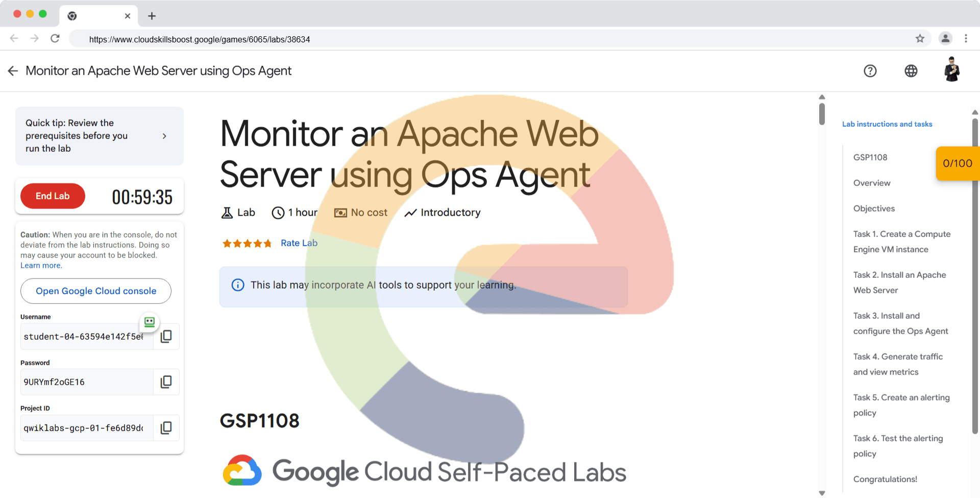Click the No cost money icon
This screenshot has height=498, width=980.
(x=340, y=212)
